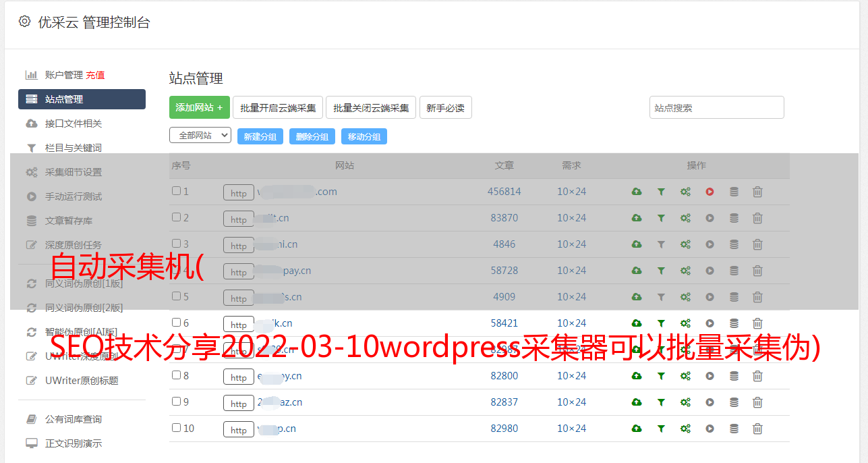Click play icon in row 6
Screen dimensions: 868x463
pyautogui.click(x=710, y=323)
